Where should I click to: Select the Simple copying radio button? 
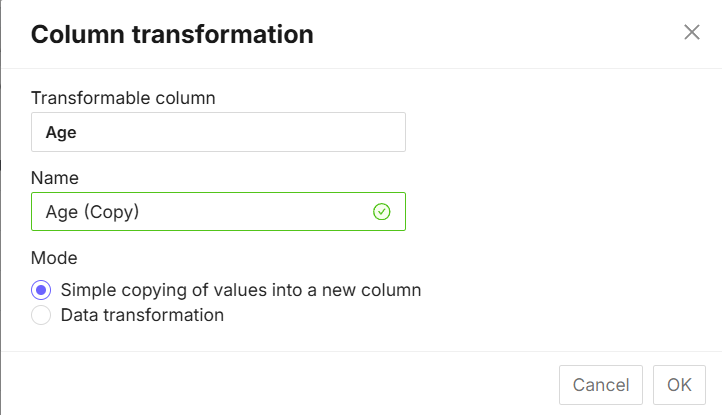[41, 291]
